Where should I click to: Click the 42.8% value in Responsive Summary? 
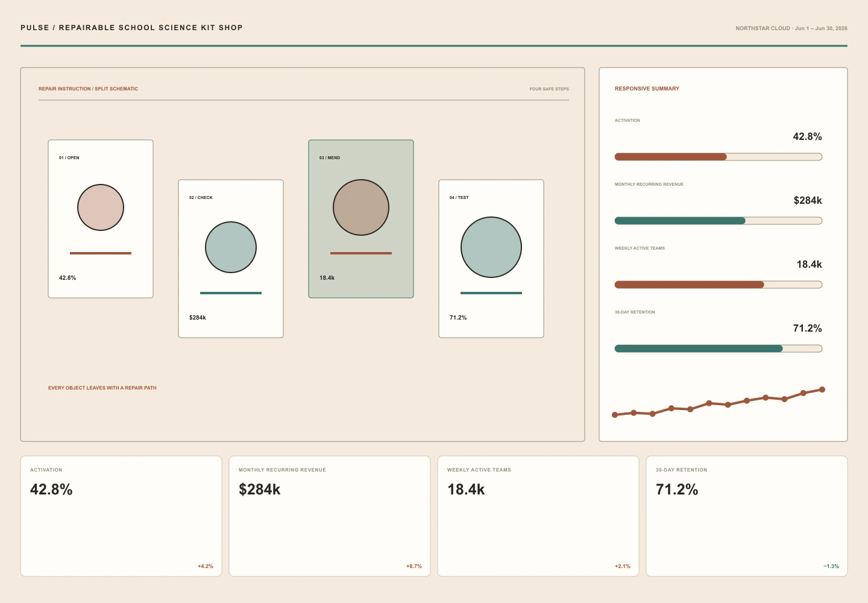807,137
